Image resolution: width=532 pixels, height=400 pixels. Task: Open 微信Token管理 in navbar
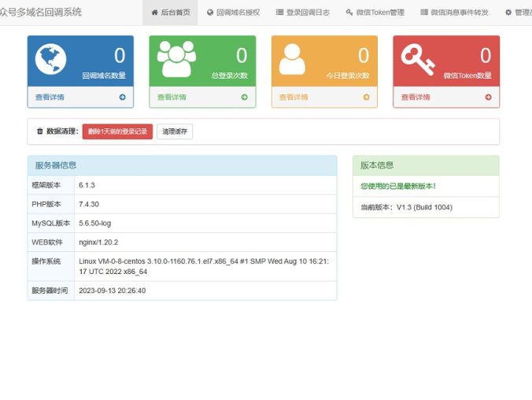375,13
